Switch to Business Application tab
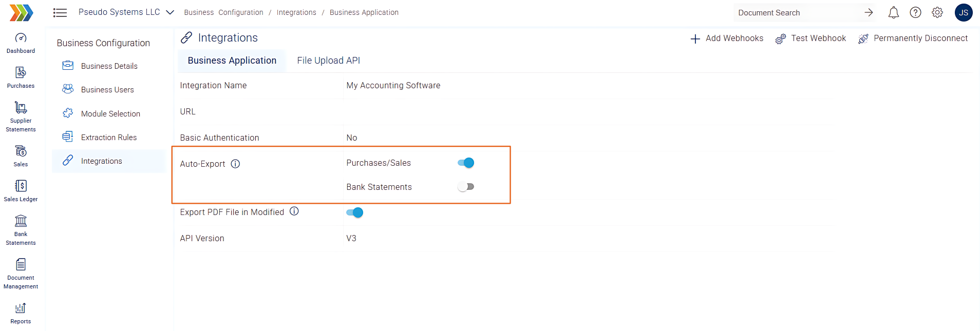 tap(232, 61)
